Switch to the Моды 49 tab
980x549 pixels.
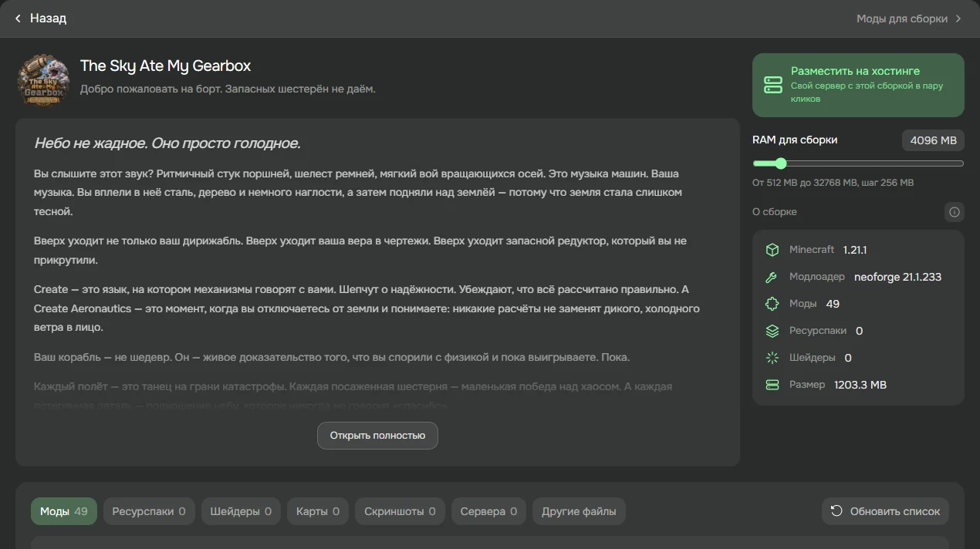[x=64, y=511]
